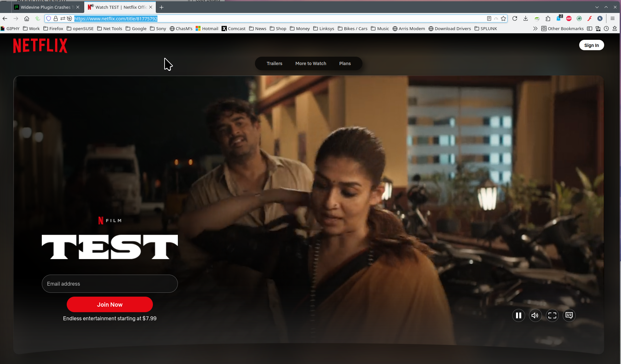Image resolution: width=621 pixels, height=364 pixels.
Task: Click the Sign In button
Action: coord(592,45)
